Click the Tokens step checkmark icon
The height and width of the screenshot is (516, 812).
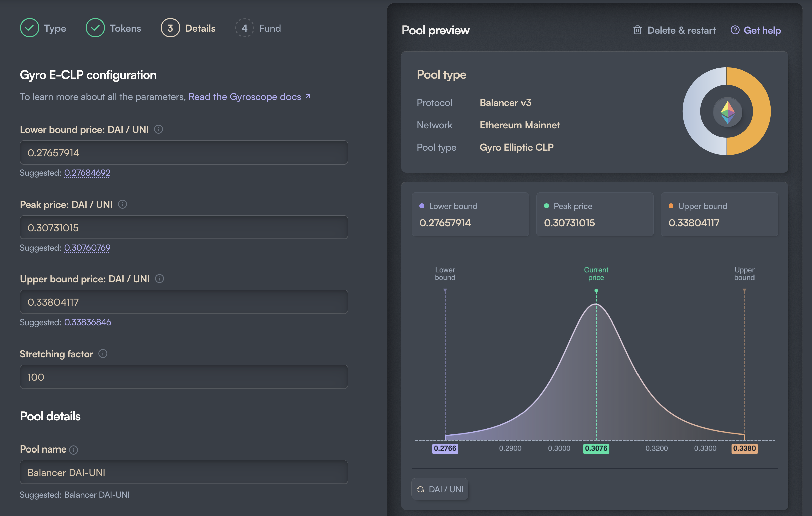pos(95,28)
